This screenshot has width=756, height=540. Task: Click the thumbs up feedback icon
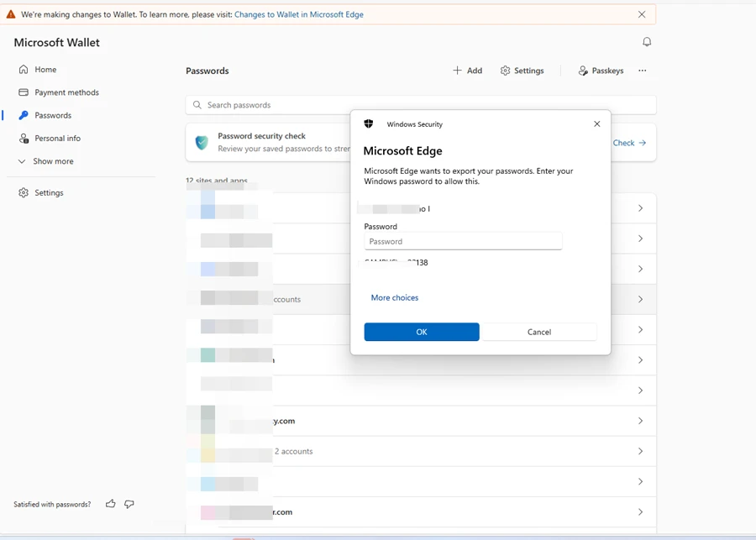click(x=111, y=504)
